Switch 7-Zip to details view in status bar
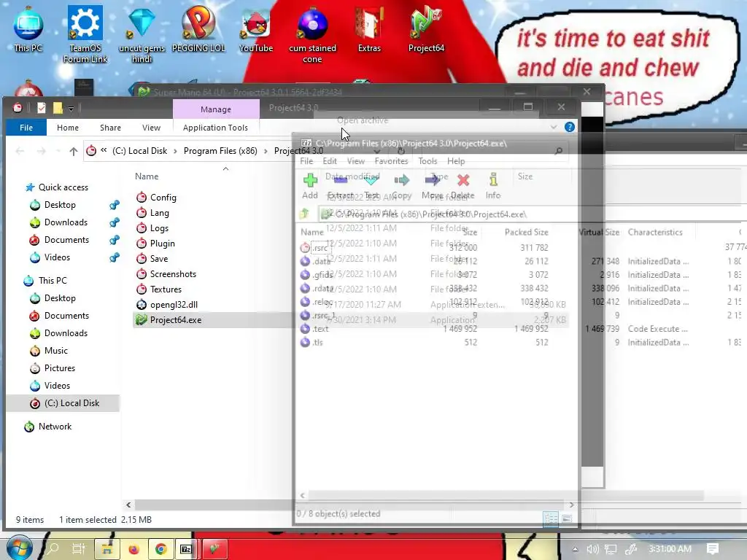Image resolution: width=747 pixels, height=560 pixels. click(x=551, y=518)
